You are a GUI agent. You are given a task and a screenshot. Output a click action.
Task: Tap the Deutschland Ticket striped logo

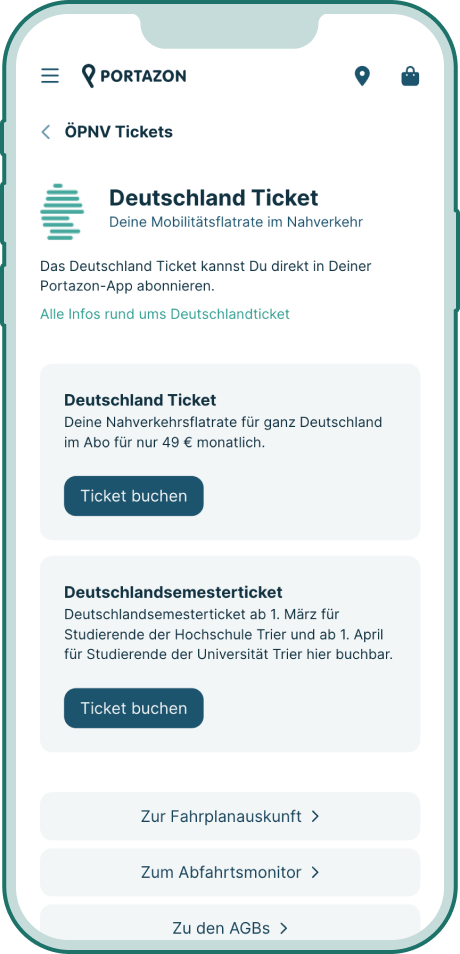click(61, 212)
